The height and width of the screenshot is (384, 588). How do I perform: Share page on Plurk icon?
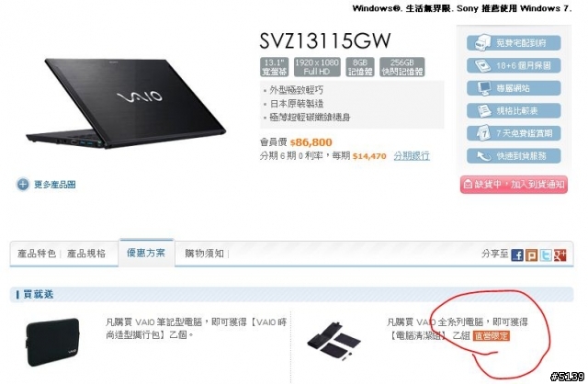(531, 255)
